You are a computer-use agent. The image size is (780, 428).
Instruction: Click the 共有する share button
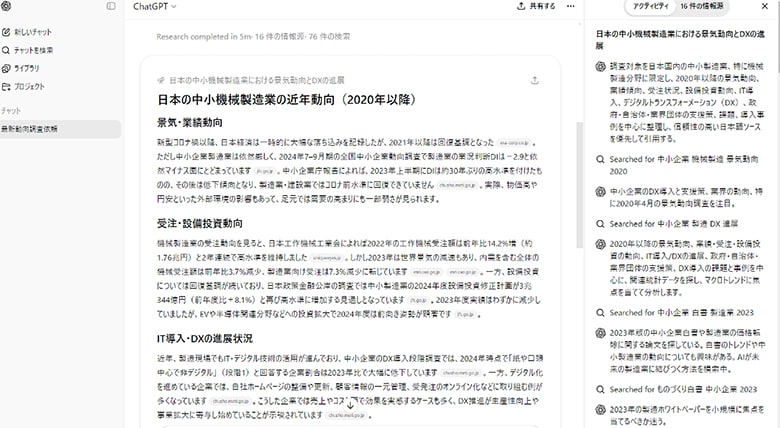pyautogui.click(x=535, y=6)
